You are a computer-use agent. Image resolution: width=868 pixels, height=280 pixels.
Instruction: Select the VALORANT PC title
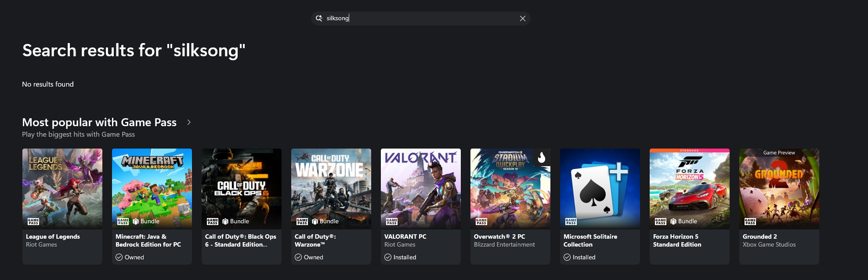pos(405,236)
